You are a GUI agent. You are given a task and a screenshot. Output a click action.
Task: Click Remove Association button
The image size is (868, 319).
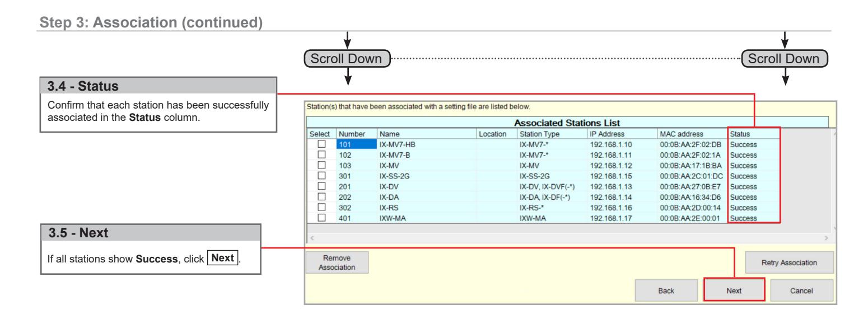[337, 262]
